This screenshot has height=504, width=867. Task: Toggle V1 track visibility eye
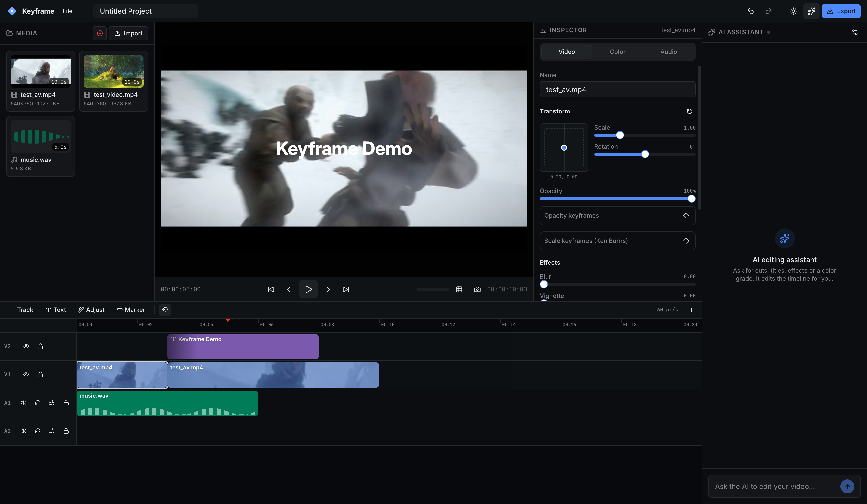[26, 375]
